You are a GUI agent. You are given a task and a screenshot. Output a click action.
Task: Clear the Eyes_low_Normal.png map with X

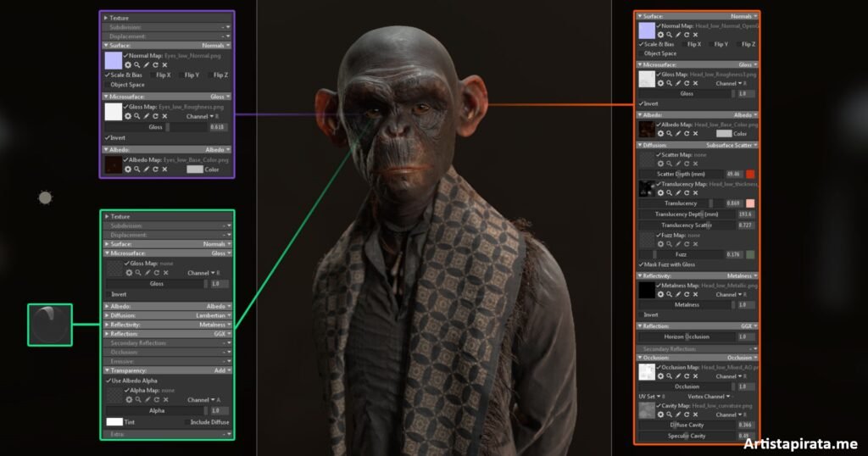click(164, 64)
